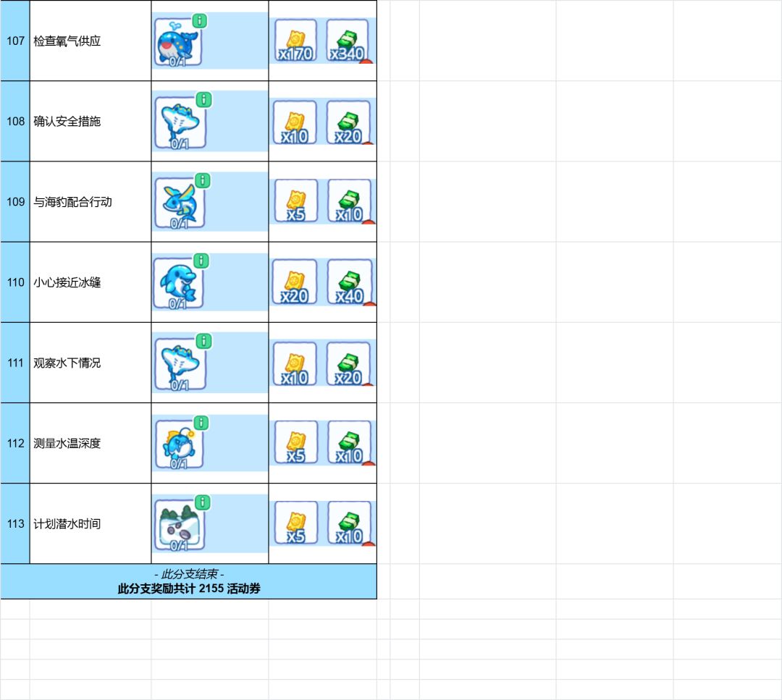The height and width of the screenshot is (700, 782).
Task: Select cell with text 观察水下情况
Action: pos(91,363)
